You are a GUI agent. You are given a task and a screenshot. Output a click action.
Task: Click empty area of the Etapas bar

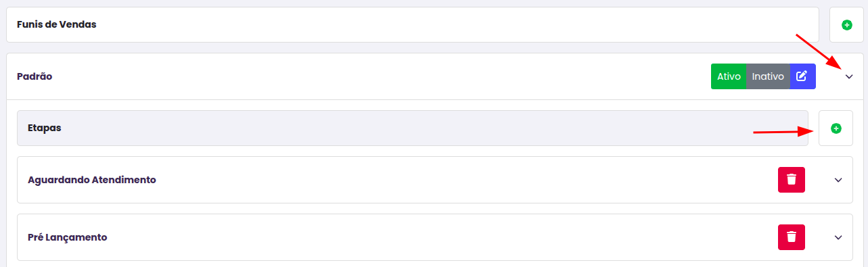coord(433,128)
